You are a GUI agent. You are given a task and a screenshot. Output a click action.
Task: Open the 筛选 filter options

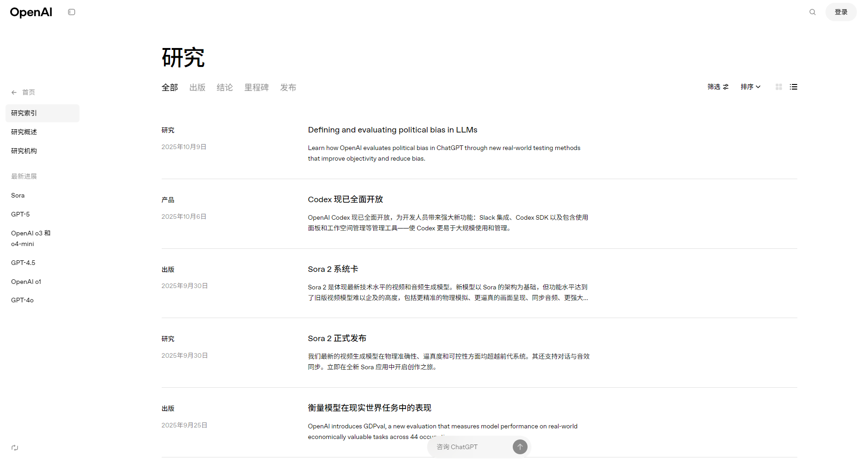tap(717, 87)
